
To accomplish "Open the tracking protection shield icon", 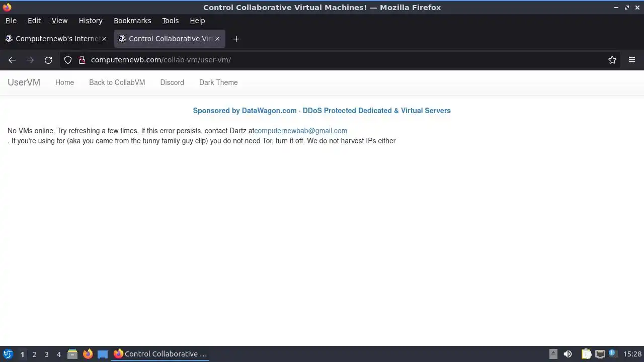I will (68, 60).
